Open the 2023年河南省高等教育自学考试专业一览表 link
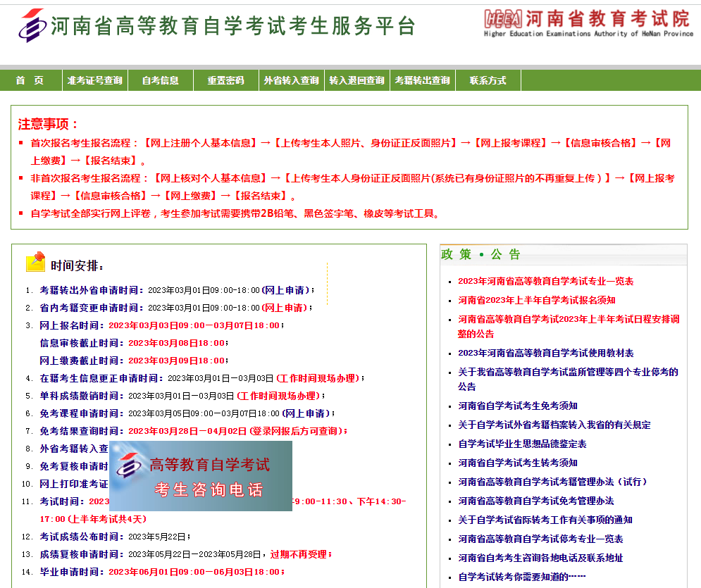Screen dimensions: 701x588 pos(545,281)
